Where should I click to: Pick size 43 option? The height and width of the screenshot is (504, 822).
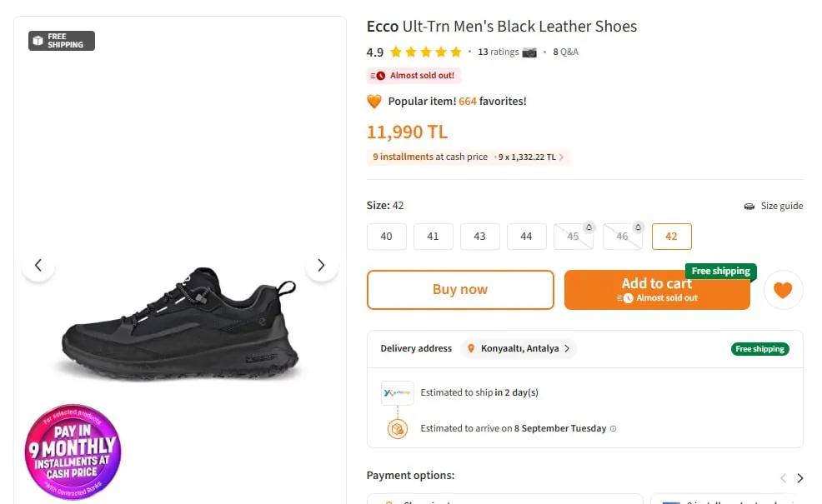pyautogui.click(x=479, y=237)
